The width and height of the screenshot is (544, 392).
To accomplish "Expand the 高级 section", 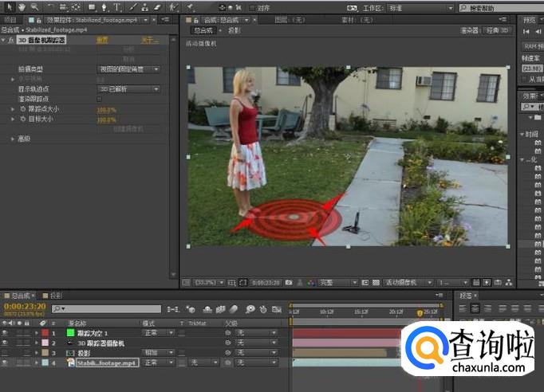I will point(12,139).
